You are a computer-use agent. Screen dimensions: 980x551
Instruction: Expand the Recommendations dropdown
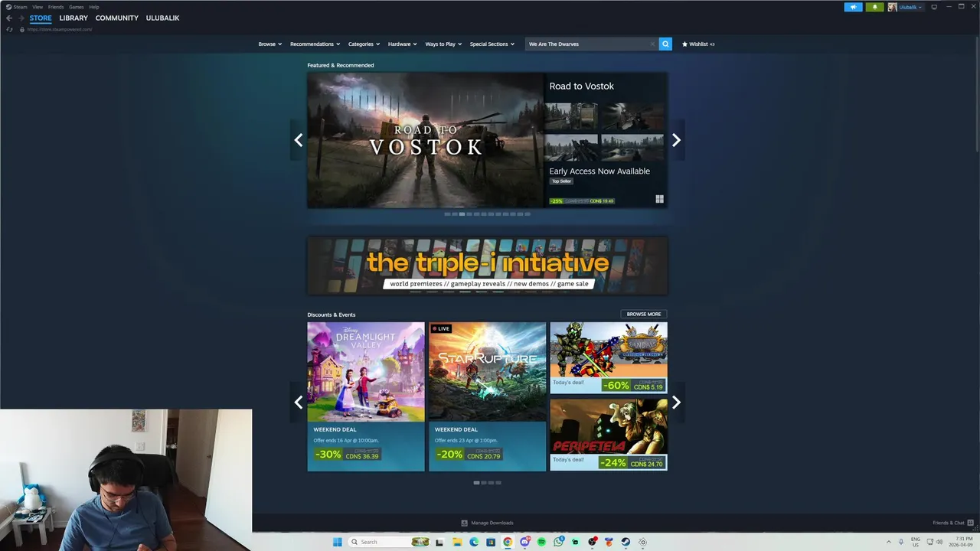pyautogui.click(x=315, y=44)
